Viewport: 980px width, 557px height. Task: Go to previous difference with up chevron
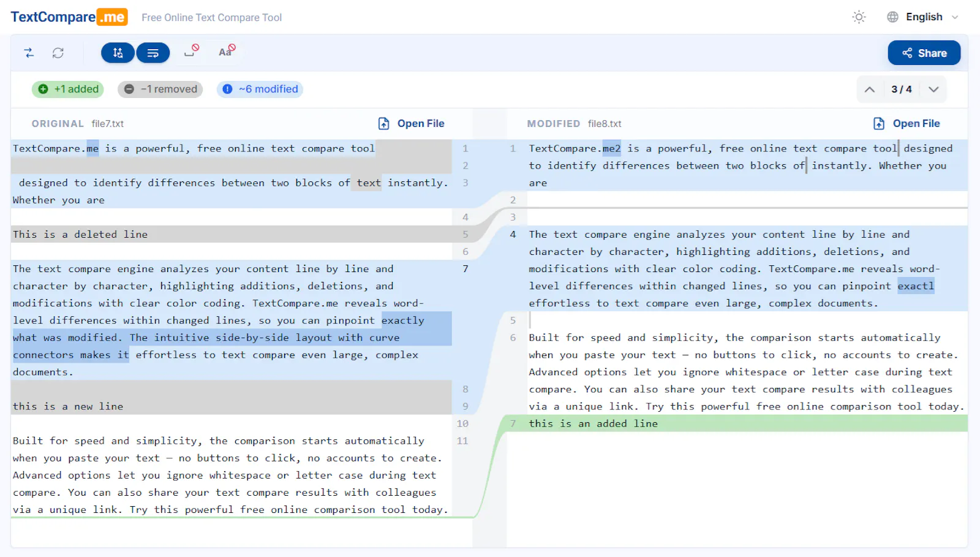point(870,89)
